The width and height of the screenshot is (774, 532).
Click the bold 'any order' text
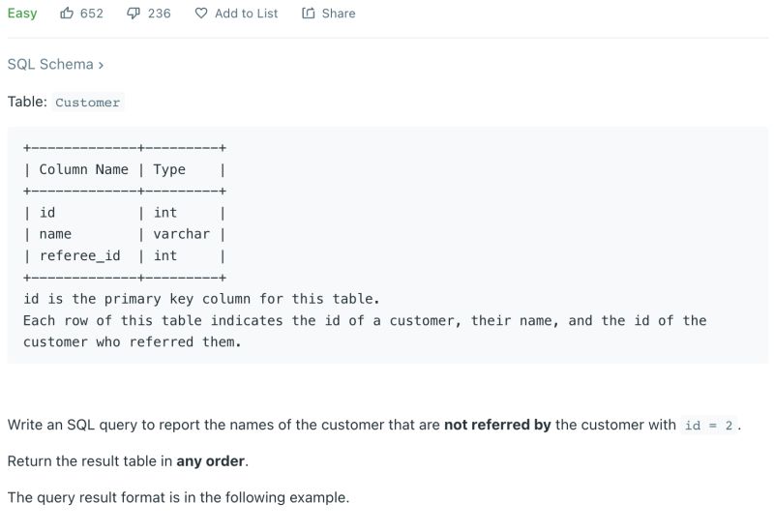(210, 461)
